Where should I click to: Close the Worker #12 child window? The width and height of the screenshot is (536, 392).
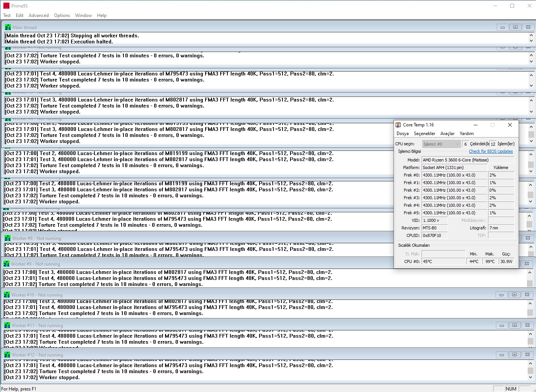(x=527, y=355)
